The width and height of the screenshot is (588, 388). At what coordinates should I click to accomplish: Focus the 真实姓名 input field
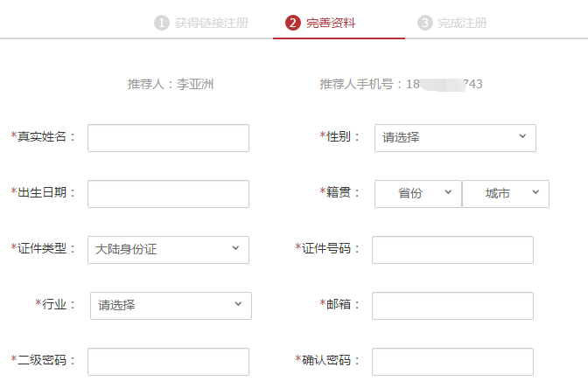tap(168, 138)
